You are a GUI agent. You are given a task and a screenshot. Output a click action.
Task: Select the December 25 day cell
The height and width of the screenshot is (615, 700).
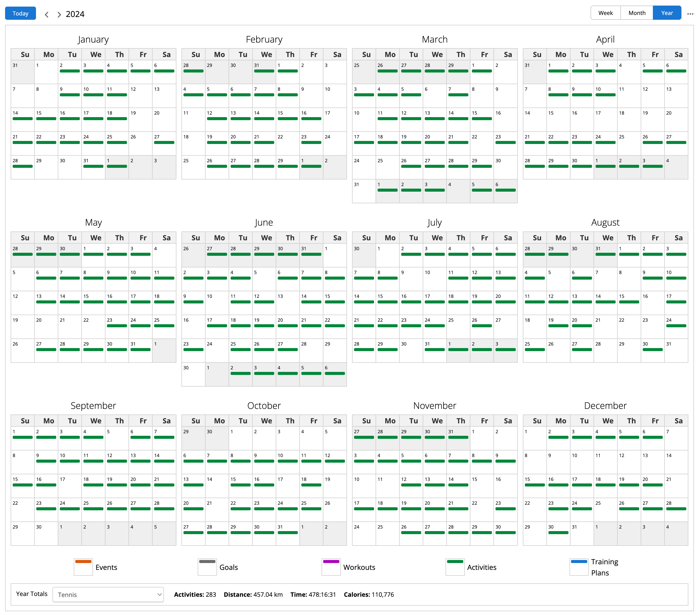pyautogui.click(x=605, y=510)
